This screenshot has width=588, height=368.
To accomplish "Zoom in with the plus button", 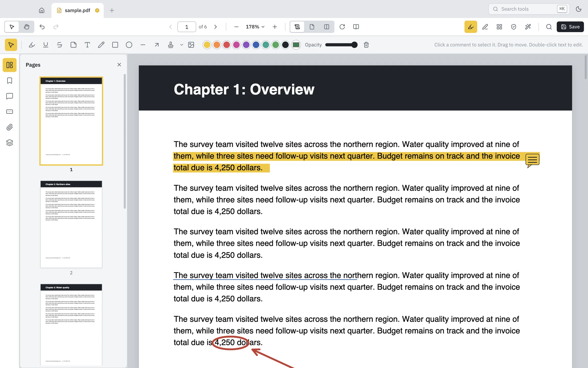I will 275,27.
